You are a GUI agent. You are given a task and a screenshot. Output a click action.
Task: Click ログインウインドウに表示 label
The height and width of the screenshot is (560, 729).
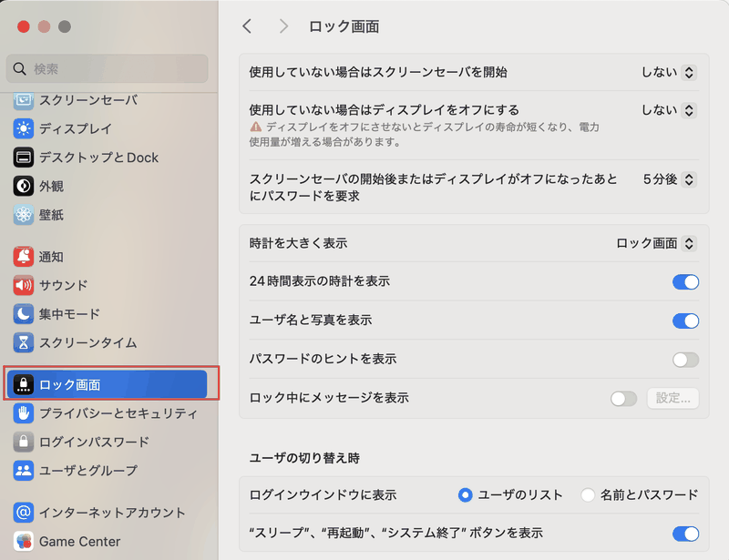click(323, 495)
